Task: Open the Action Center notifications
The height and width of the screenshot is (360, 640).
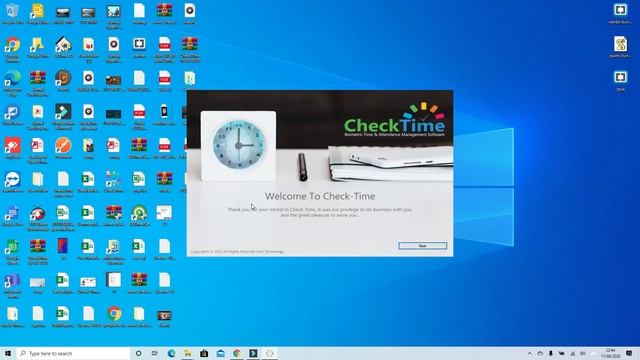Action: (x=629, y=353)
